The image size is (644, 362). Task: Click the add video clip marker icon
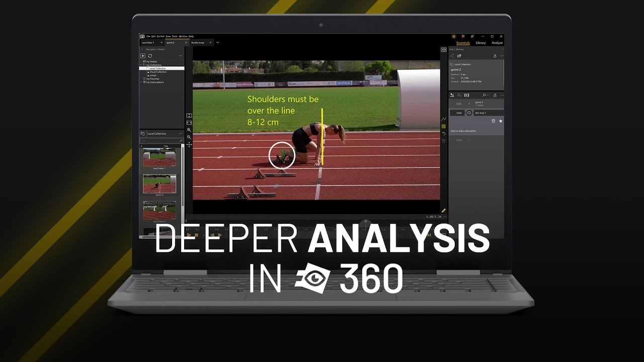466,95
